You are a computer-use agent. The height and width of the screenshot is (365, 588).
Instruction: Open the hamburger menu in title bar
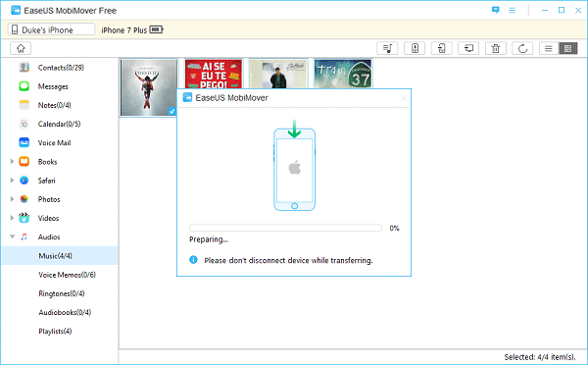point(512,10)
